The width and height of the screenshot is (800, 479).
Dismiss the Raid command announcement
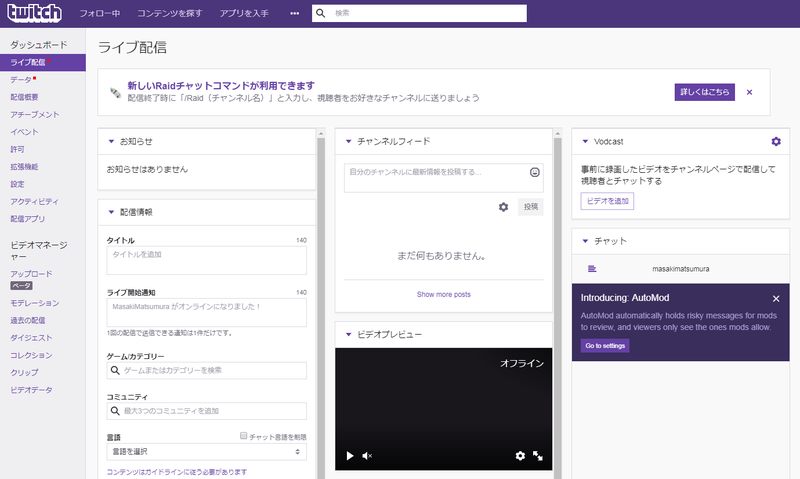coord(749,92)
